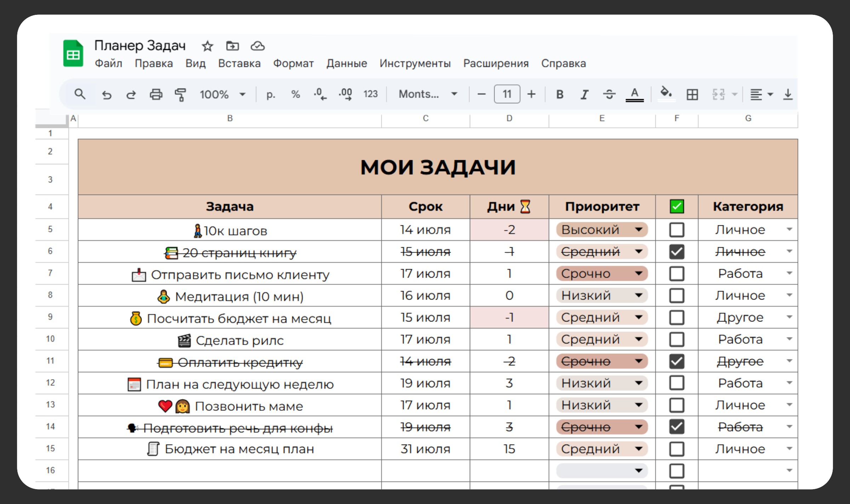Open the Формат menu
The height and width of the screenshot is (504, 850).
pos(293,64)
